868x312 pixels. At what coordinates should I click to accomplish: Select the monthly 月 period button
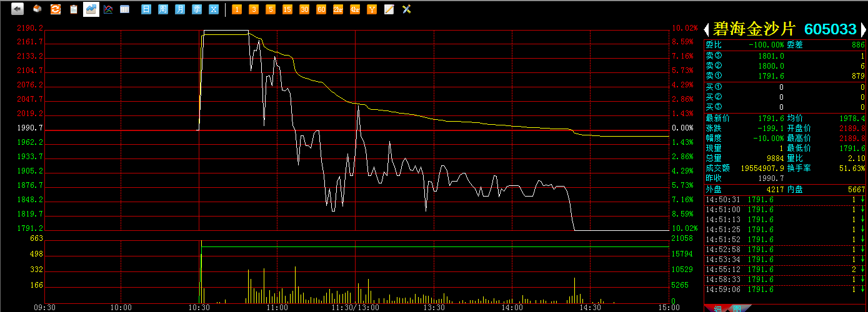[x=180, y=9]
